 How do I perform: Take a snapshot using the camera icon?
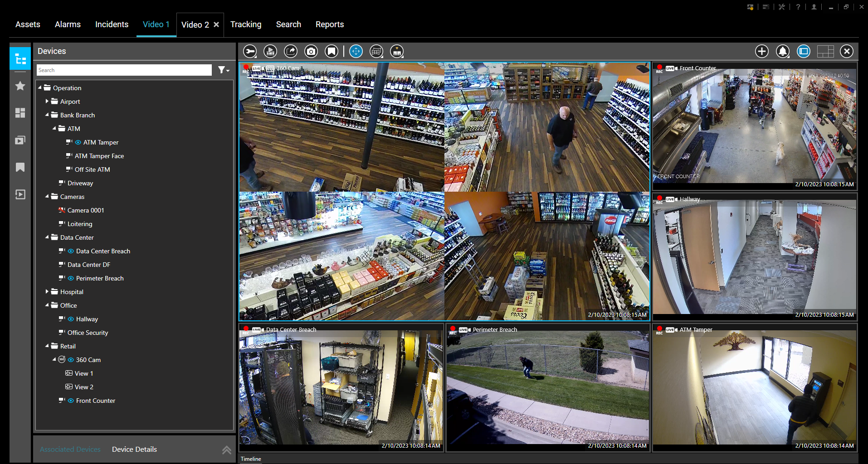311,51
